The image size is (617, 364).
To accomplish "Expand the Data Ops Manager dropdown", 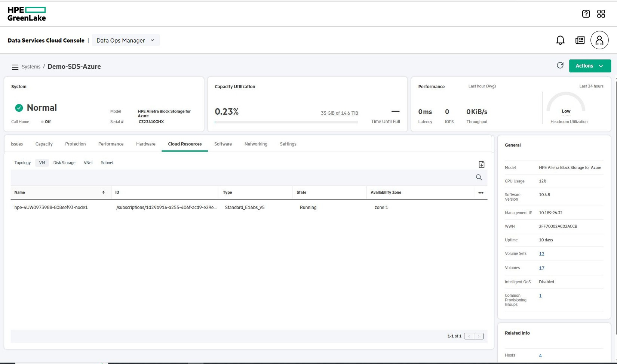I will 126,40.
